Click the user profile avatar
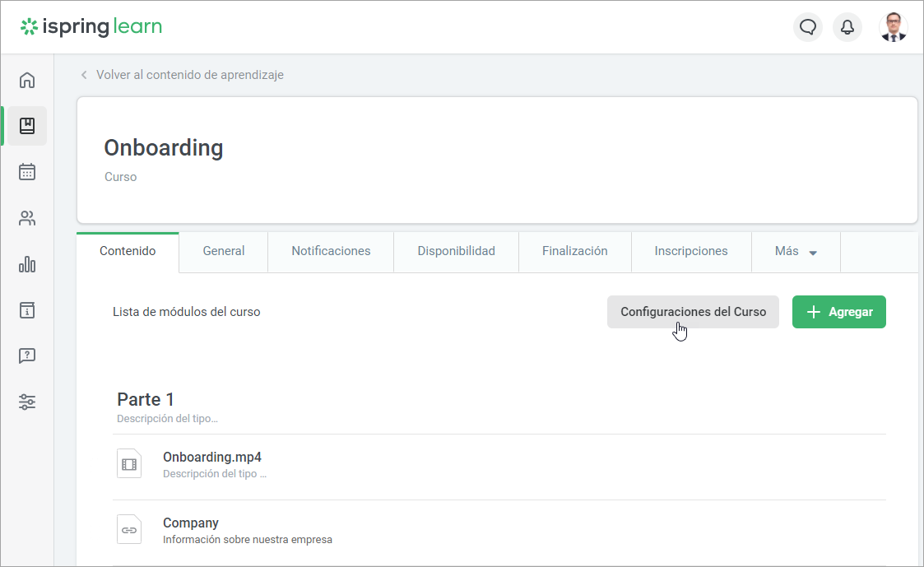 click(893, 27)
